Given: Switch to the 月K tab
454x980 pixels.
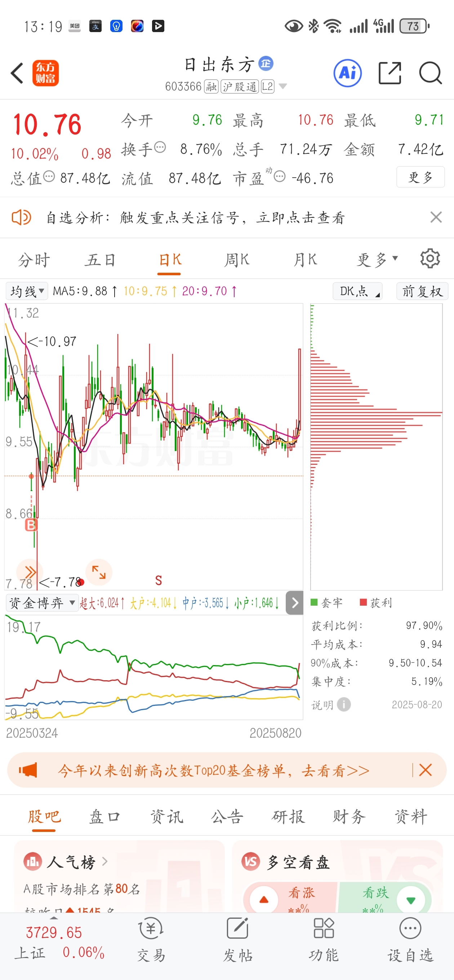Looking at the screenshot, I should click(x=305, y=260).
